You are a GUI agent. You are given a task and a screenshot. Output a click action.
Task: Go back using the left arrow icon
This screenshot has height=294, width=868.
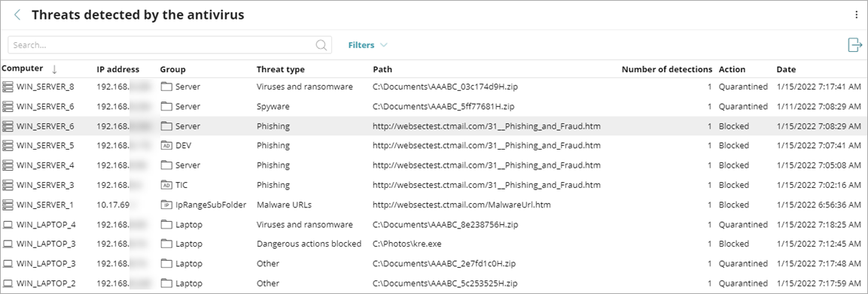18,15
